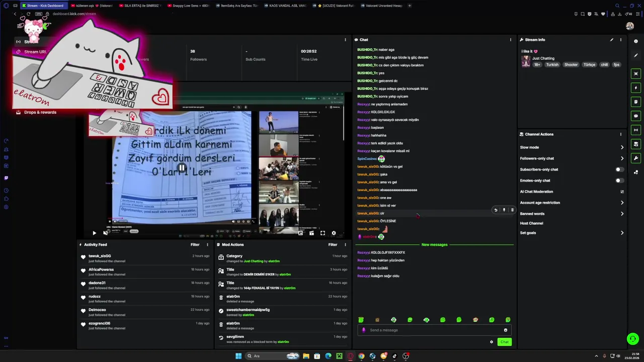Send message with the Chat button

pos(505,342)
